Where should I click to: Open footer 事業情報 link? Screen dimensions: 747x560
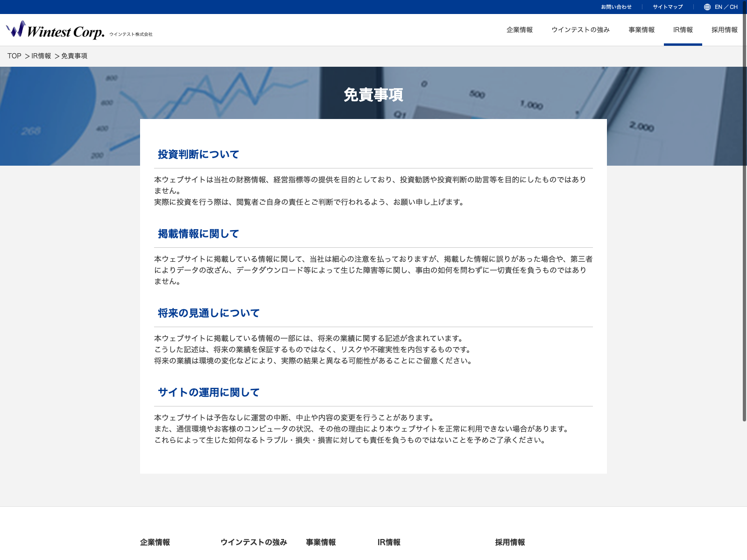point(321,542)
